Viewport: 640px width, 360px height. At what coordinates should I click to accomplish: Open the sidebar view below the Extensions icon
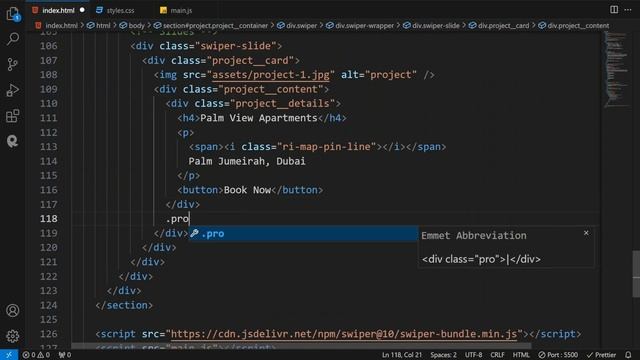(x=13, y=141)
